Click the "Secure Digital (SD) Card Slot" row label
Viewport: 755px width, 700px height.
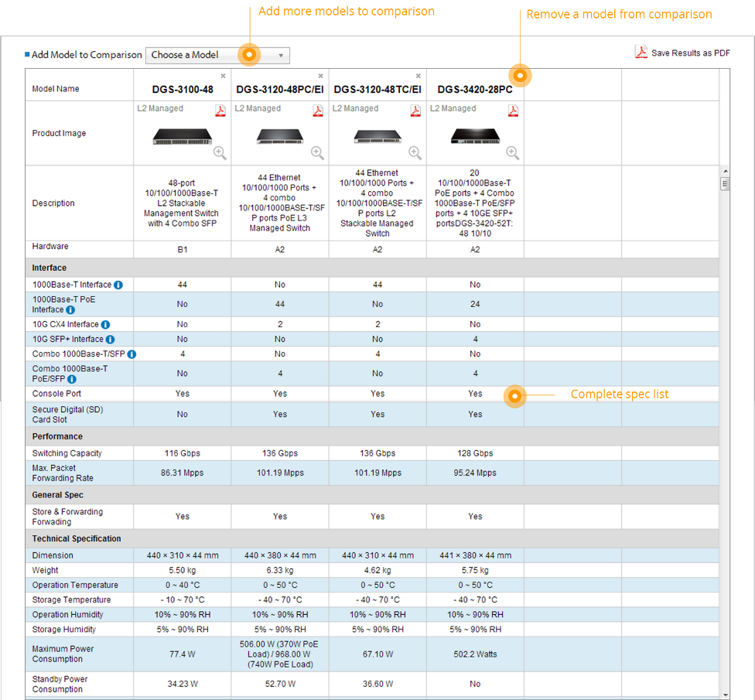pos(67,415)
